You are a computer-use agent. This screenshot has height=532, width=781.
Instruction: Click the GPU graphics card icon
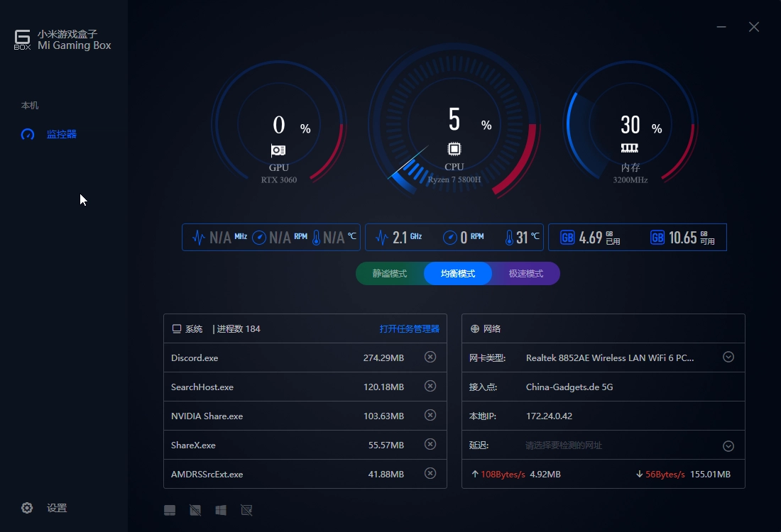coord(278,150)
